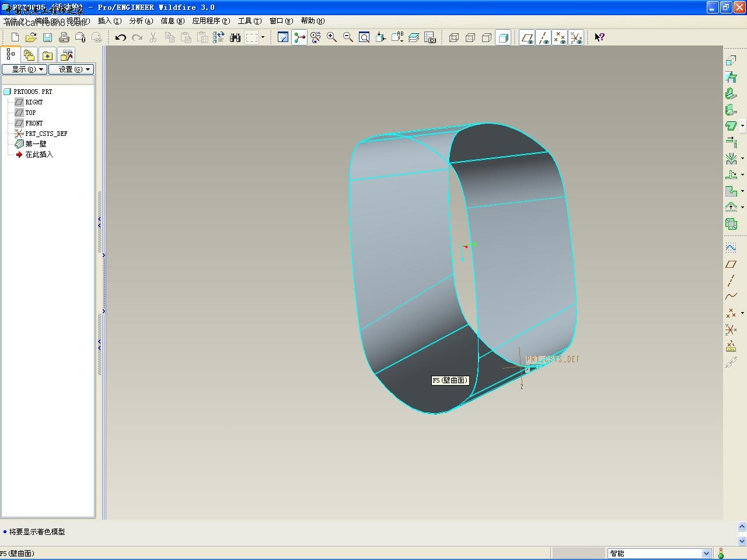Open the 设置 dropdown in model tree

click(71, 69)
